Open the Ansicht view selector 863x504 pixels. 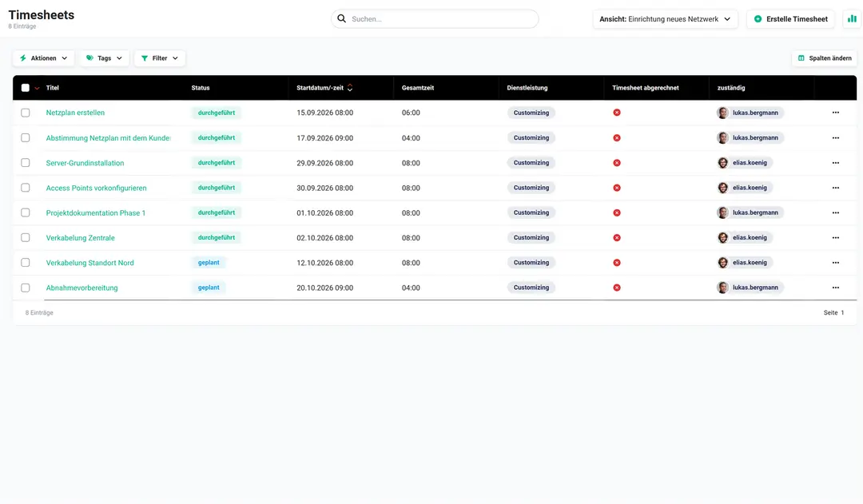666,18
